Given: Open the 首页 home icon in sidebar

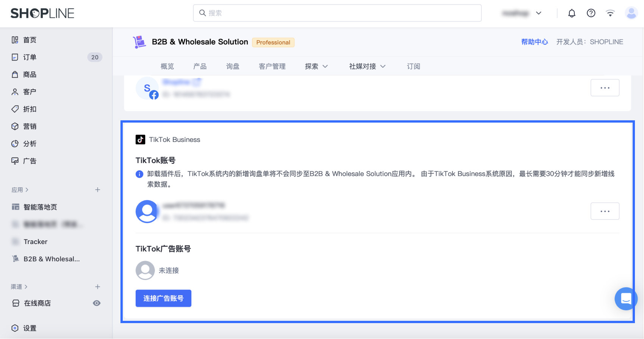Looking at the screenshot, I should tap(15, 40).
